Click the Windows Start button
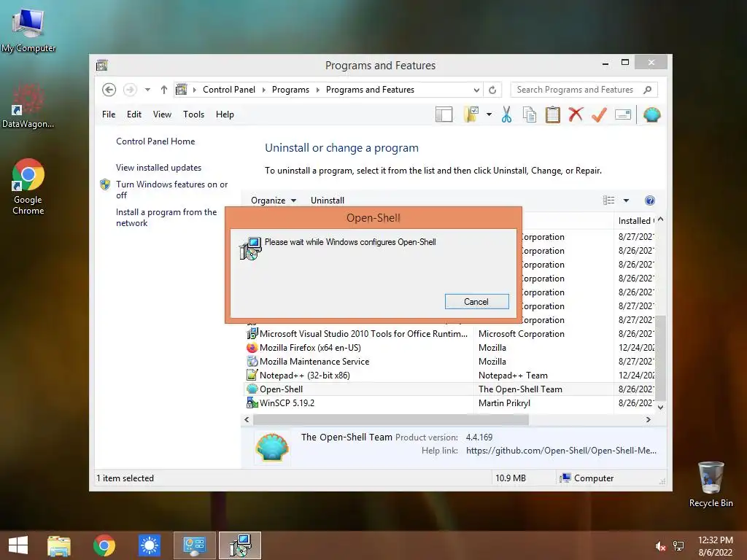The image size is (747, 560). tap(18, 545)
